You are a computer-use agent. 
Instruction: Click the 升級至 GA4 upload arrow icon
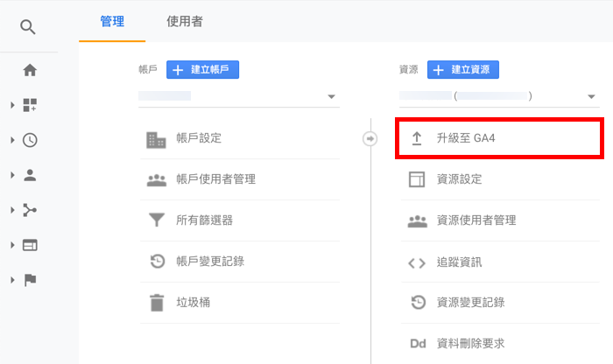(417, 138)
